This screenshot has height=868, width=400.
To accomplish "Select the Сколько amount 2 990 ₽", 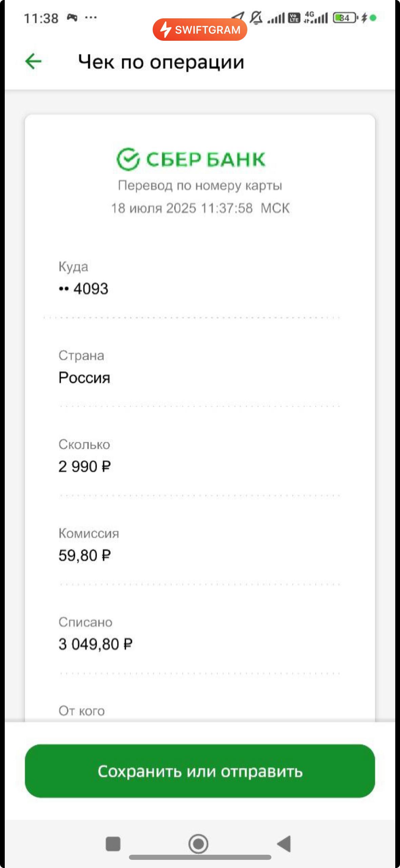I will (84, 467).
